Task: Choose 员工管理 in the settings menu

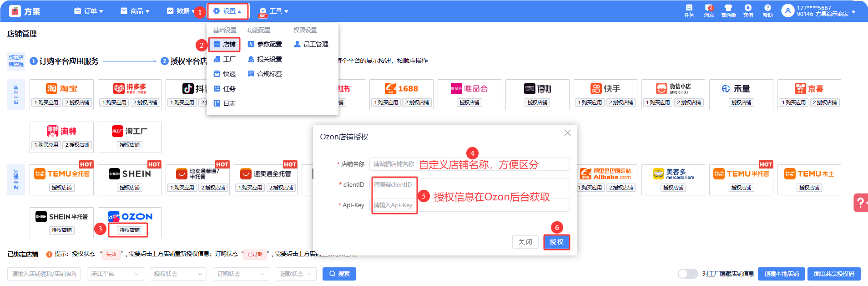Action: pos(311,44)
